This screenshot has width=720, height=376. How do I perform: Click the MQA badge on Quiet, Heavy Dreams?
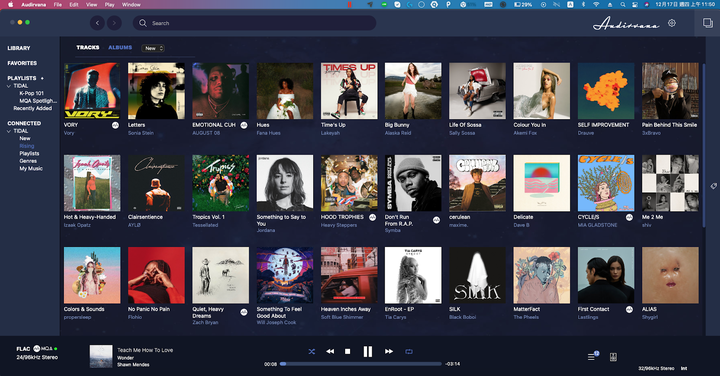tap(244, 312)
